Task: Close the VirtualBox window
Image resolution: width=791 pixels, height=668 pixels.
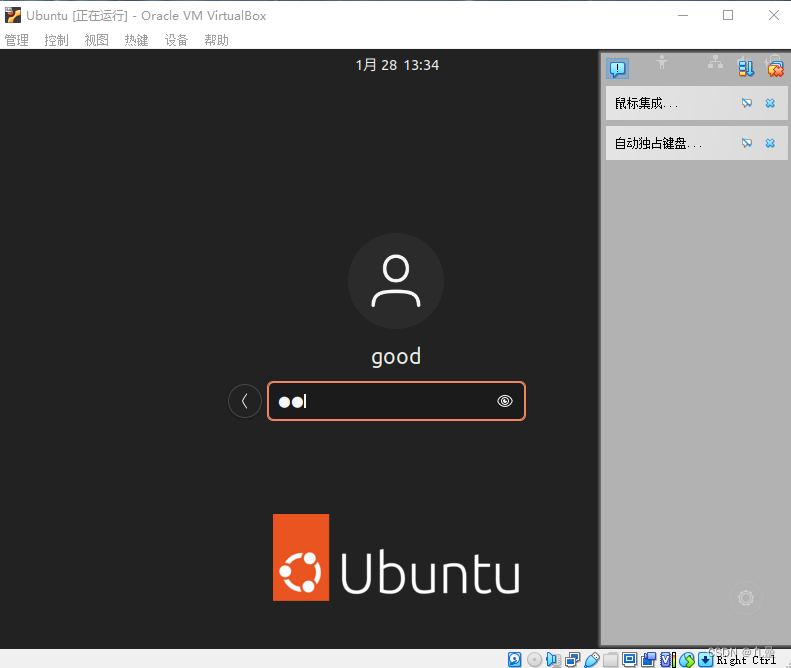Action: (x=773, y=16)
